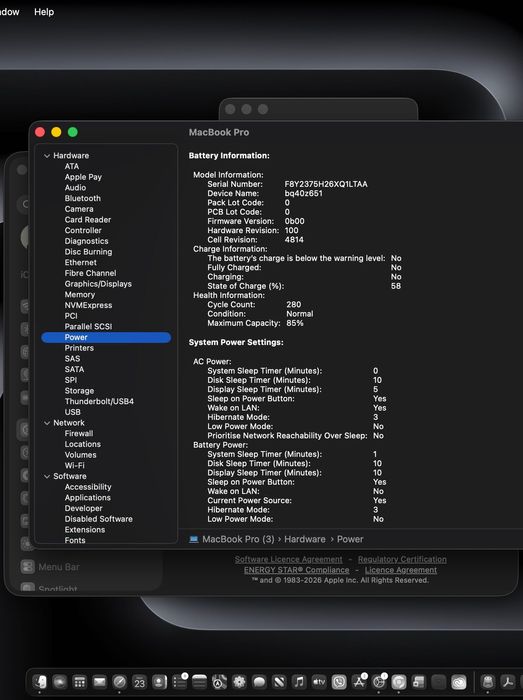Open Music note icon in dock
The width and height of the screenshot is (523, 700).
[299, 682]
